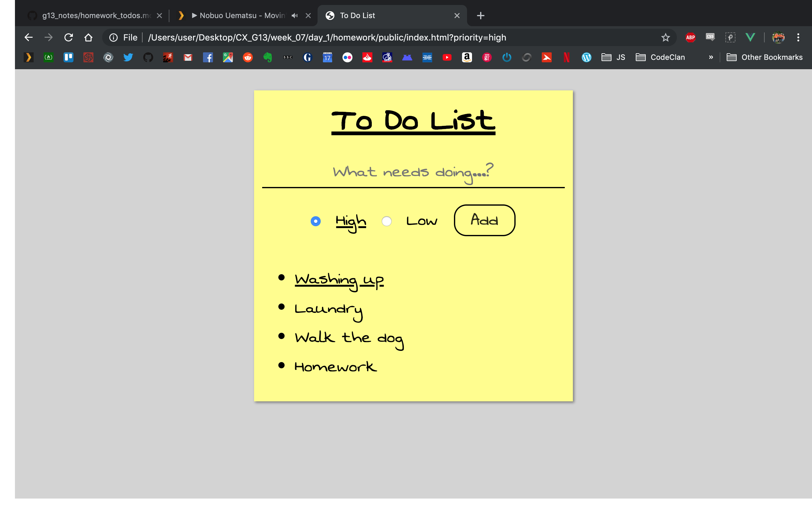Select the Low priority radio button
Viewport: 812px width, 516px height.
(x=386, y=221)
